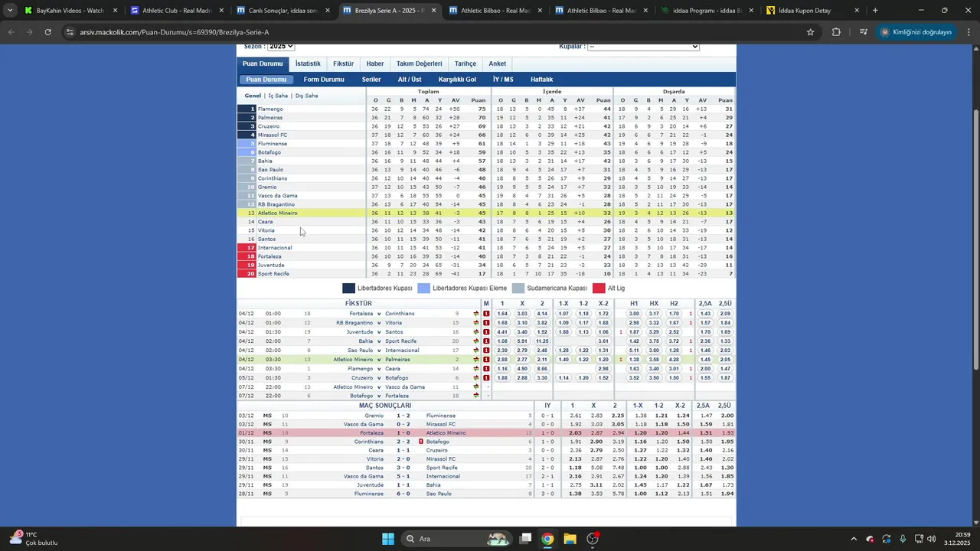Open Windows Start menu
The height and width of the screenshot is (551, 980).
click(x=388, y=539)
